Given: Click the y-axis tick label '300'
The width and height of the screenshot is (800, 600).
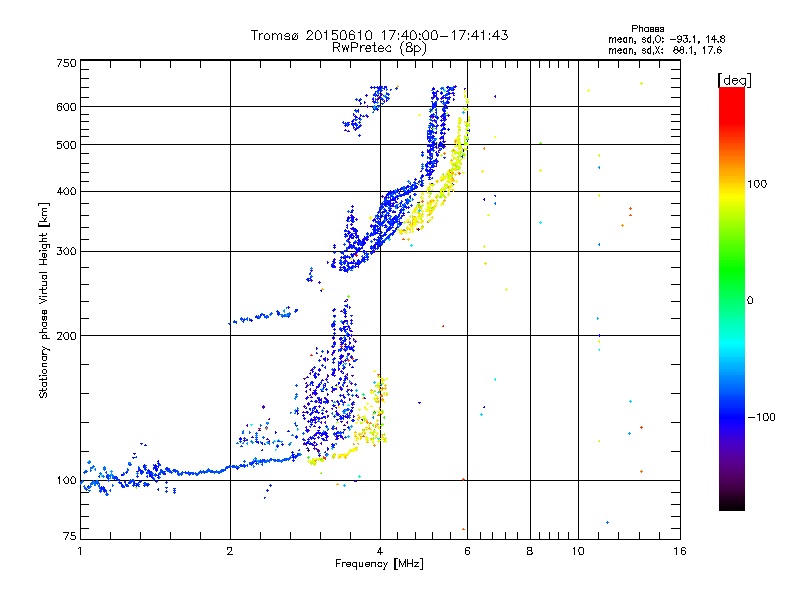Looking at the screenshot, I should point(67,252).
